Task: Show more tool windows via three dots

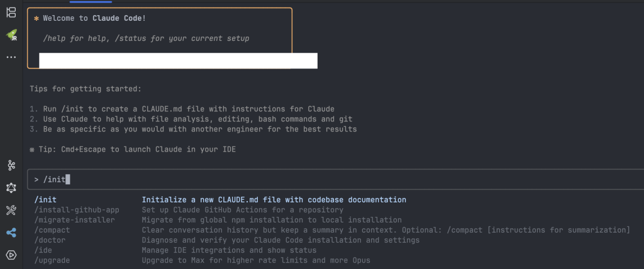Action: point(11,57)
